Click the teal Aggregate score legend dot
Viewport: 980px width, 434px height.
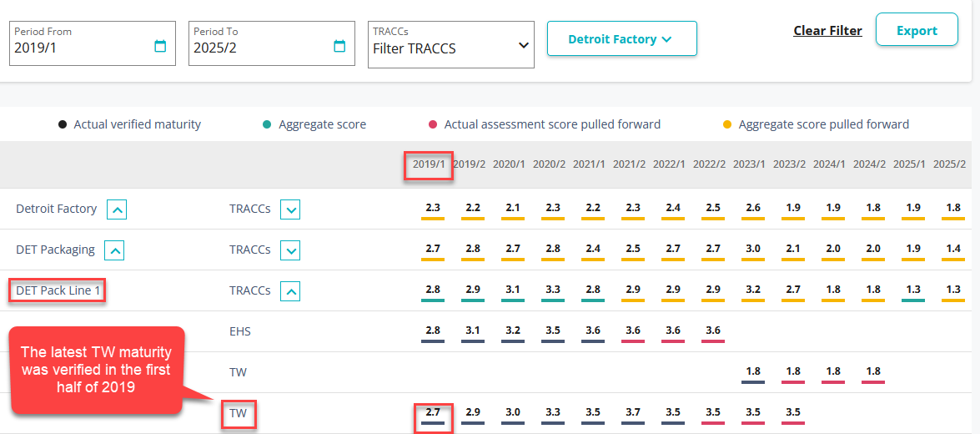click(267, 125)
